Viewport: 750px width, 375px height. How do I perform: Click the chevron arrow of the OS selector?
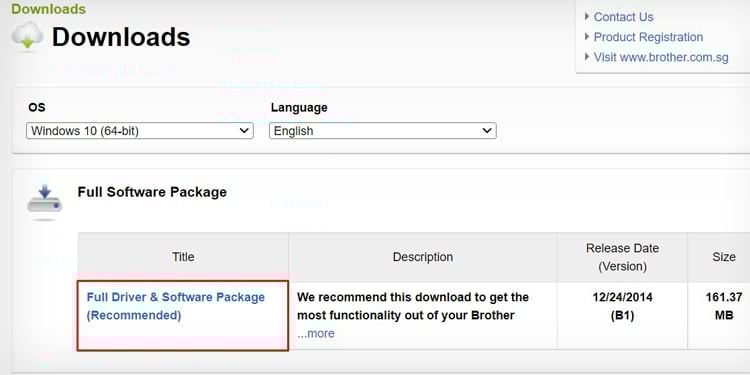coord(244,131)
